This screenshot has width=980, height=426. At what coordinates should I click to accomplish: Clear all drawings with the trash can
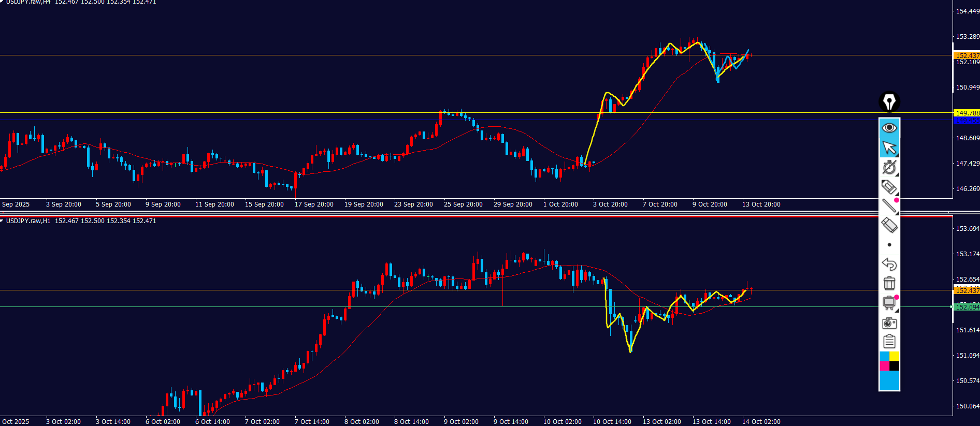pyautogui.click(x=889, y=283)
